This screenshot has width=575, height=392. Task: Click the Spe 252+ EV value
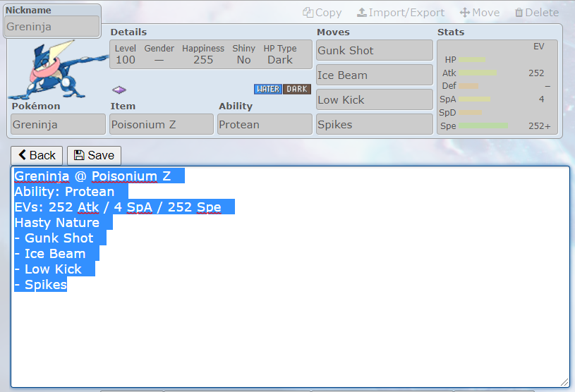click(540, 126)
